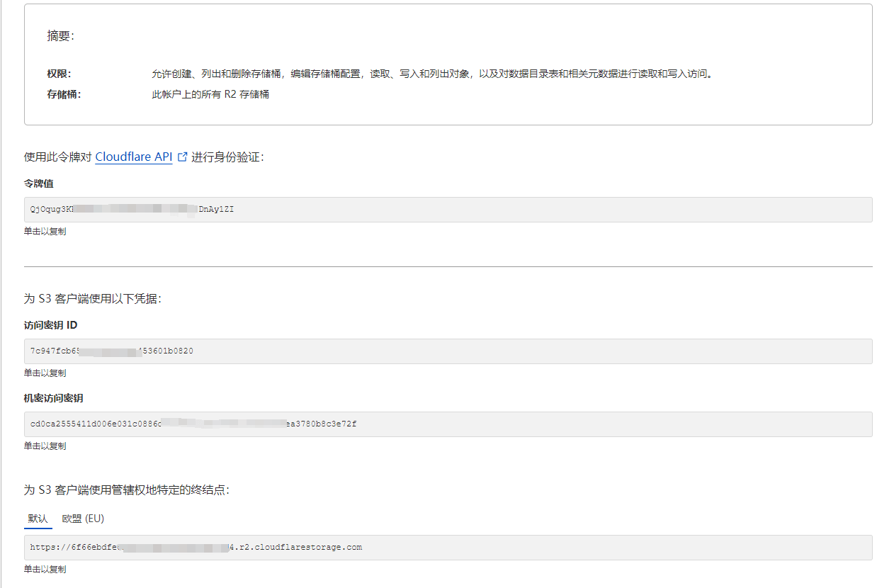894x588 pixels.
Task: Open the Cloudflare API documentation link
Action: [134, 157]
